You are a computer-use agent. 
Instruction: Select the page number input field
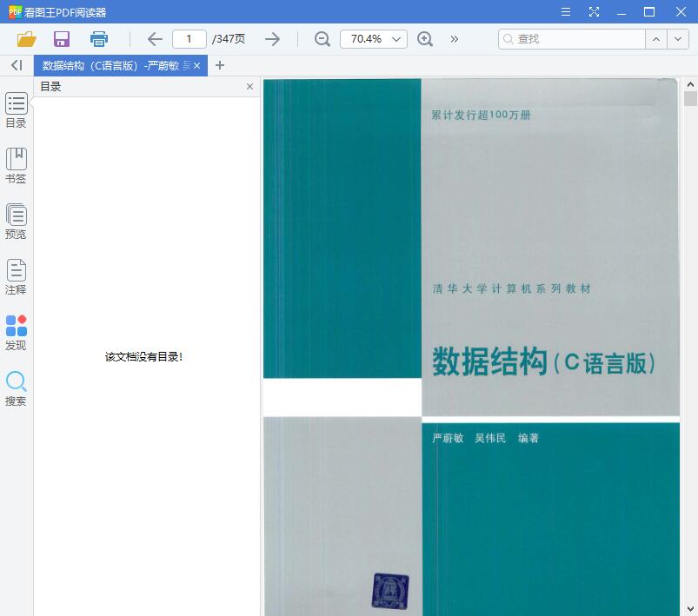pyautogui.click(x=189, y=39)
